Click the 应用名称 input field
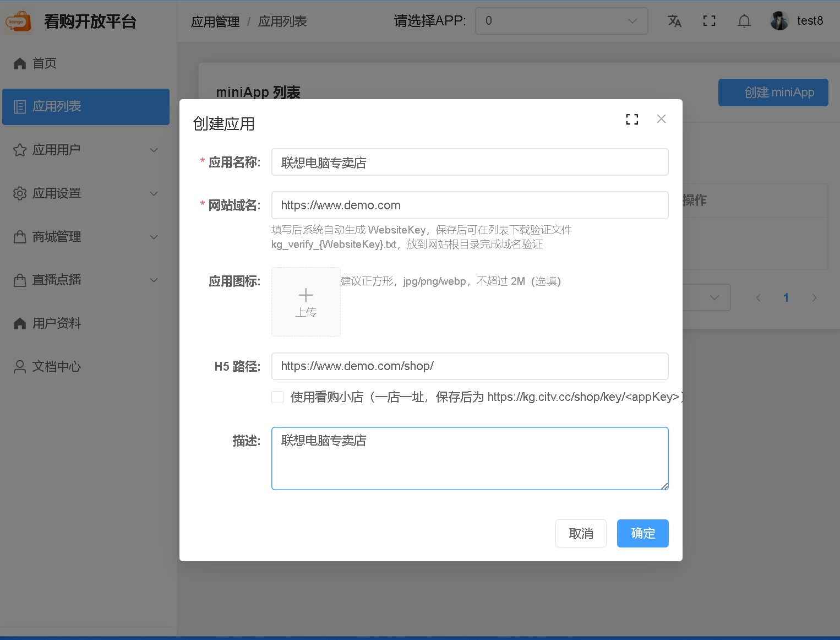The height and width of the screenshot is (640, 840). 470,162
